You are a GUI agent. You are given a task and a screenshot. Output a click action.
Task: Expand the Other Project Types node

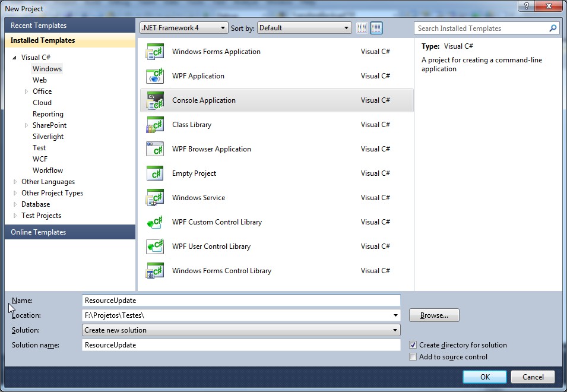15,193
